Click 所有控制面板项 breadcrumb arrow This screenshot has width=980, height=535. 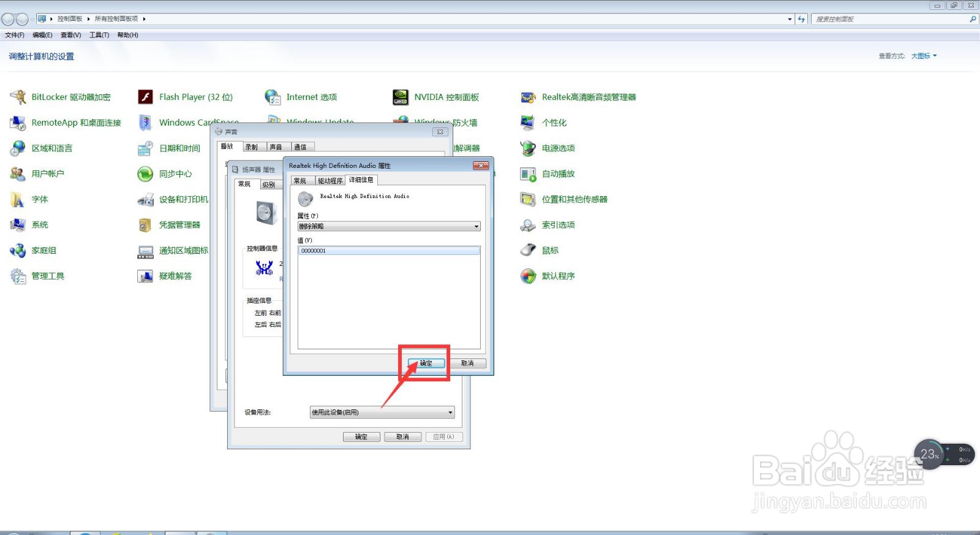coord(144,19)
